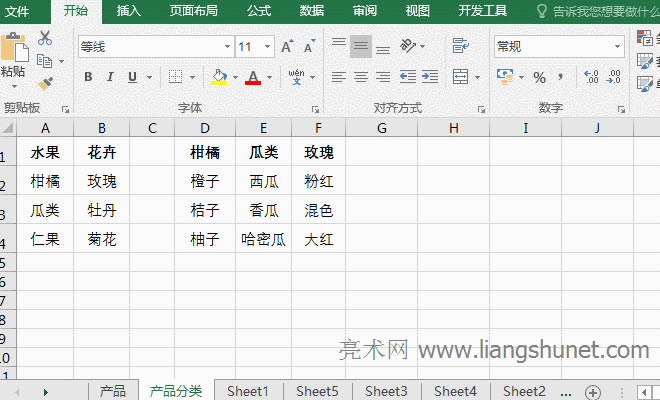Click the Cut scissors icon
Screen dimensions: 660x400
[x=45, y=39]
